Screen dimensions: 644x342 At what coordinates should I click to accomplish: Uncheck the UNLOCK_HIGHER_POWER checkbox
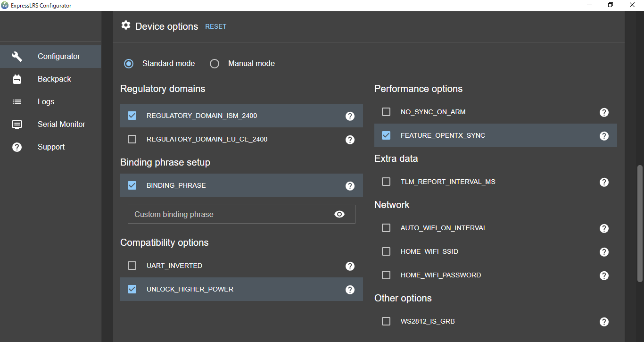coord(132,289)
